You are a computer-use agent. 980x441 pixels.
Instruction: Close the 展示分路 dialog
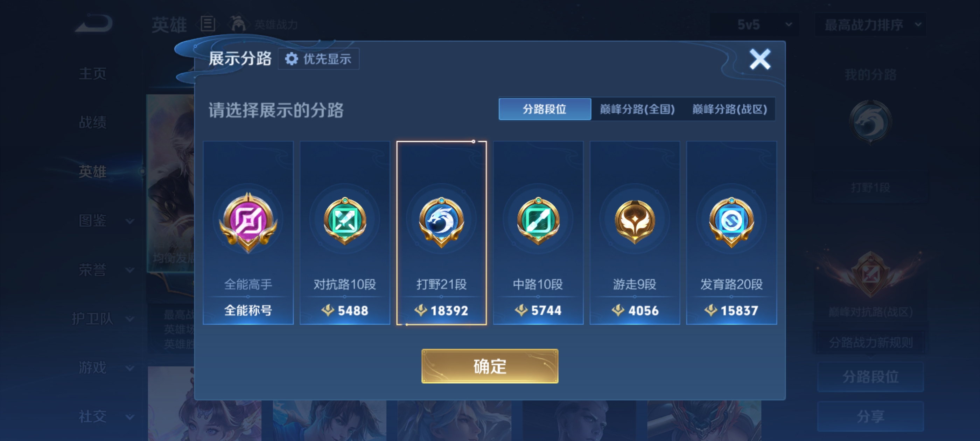(760, 59)
